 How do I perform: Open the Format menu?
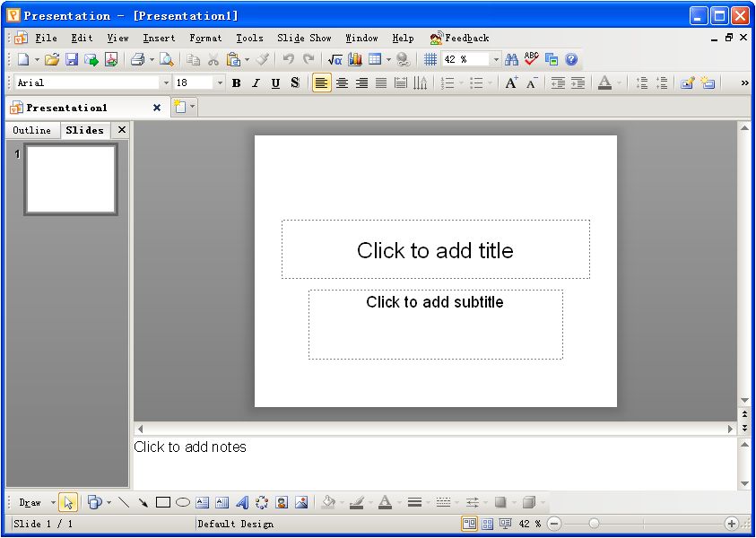pos(205,38)
